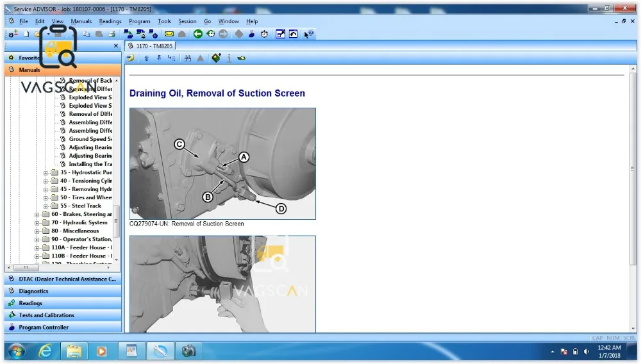
Task: Click the gray triangle warning icon
Action: pyautogui.click(x=200, y=58)
